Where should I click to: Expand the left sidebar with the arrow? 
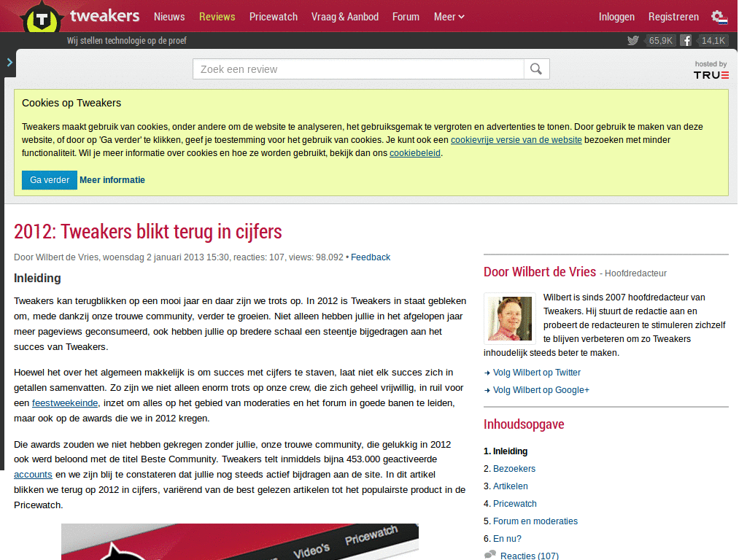point(9,63)
